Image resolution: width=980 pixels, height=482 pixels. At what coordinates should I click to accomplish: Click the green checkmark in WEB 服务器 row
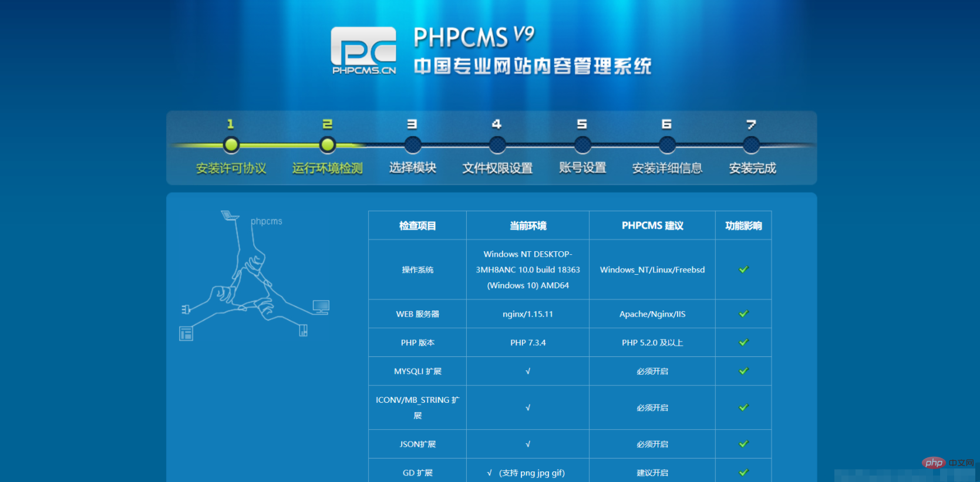[743, 314]
